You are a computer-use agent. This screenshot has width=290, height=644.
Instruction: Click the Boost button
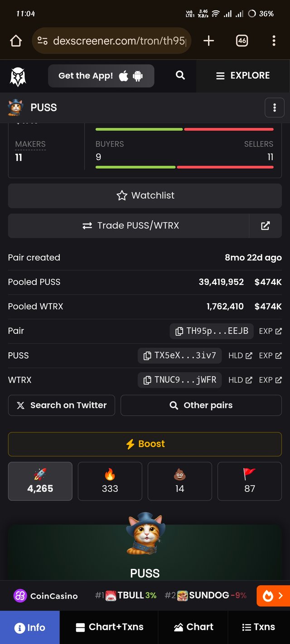click(145, 444)
